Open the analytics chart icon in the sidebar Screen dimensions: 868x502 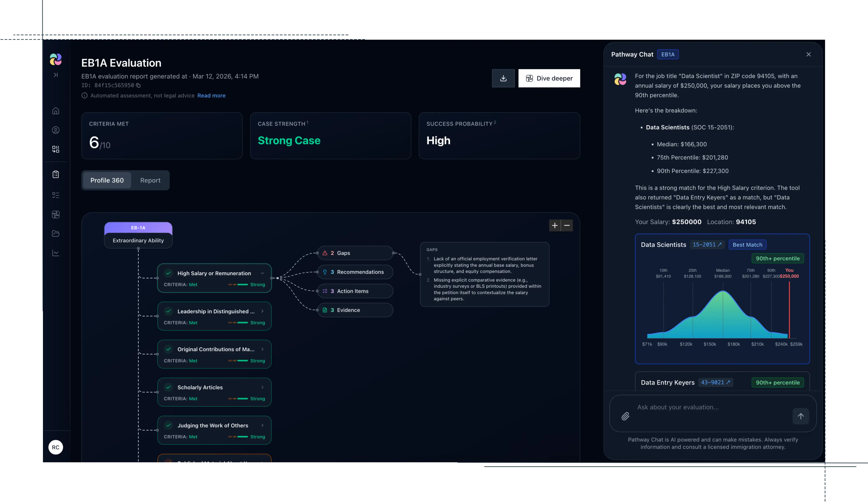[55, 253]
